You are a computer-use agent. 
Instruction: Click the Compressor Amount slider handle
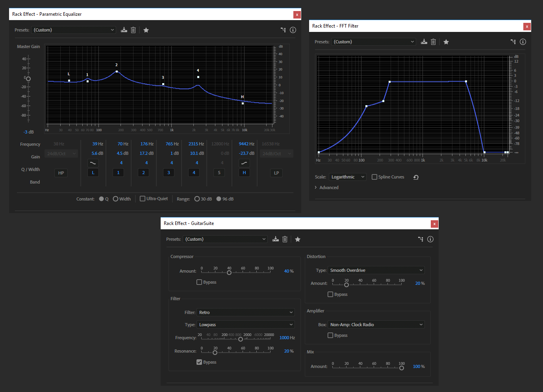click(229, 273)
